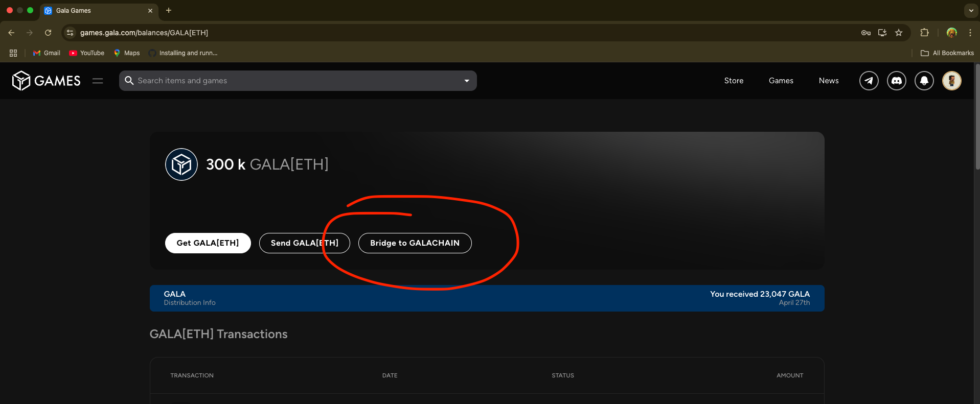Open the user profile avatar on Gala site
The image size is (980, 404).
[x=952, y=81]
